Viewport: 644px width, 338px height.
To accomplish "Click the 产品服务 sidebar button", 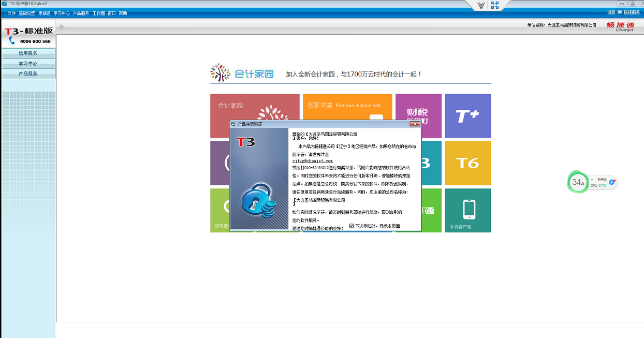I will tap(28, 74).
